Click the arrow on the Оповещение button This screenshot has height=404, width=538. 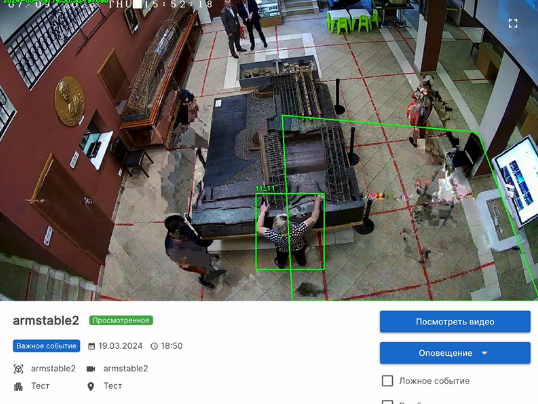pos(484,353)
